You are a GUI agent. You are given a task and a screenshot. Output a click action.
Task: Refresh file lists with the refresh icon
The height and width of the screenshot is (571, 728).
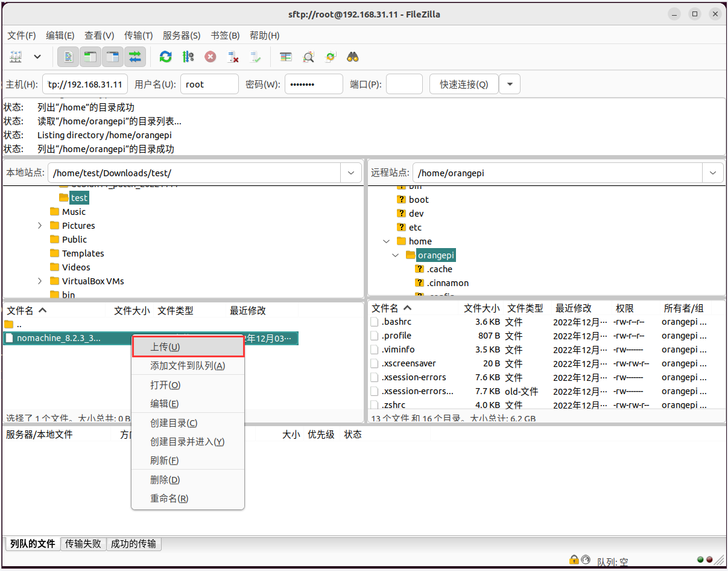coord(165,57)
